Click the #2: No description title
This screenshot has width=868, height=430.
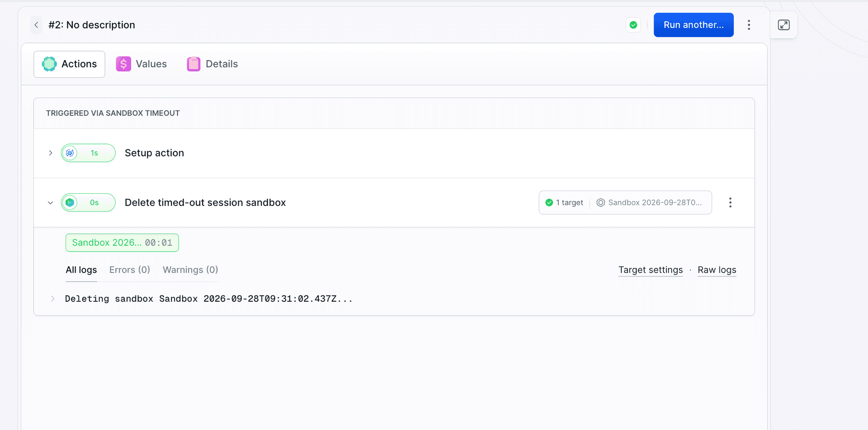[92, 25]
